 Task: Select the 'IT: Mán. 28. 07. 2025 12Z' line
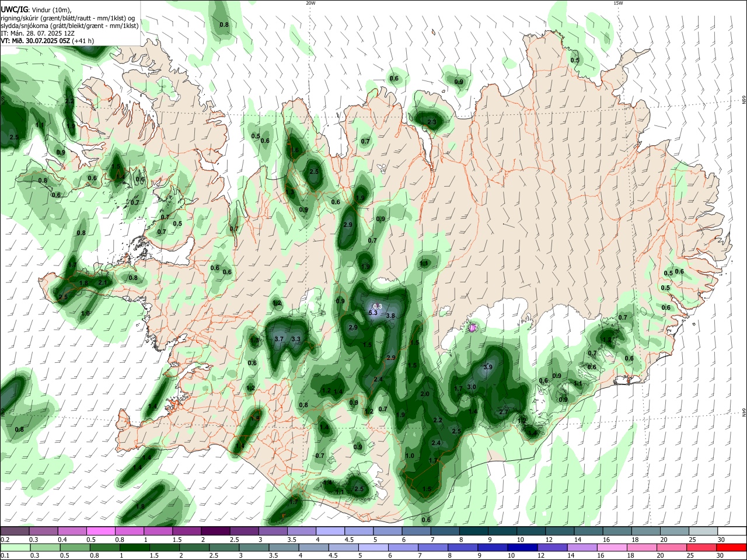click(x=39, y=33)
